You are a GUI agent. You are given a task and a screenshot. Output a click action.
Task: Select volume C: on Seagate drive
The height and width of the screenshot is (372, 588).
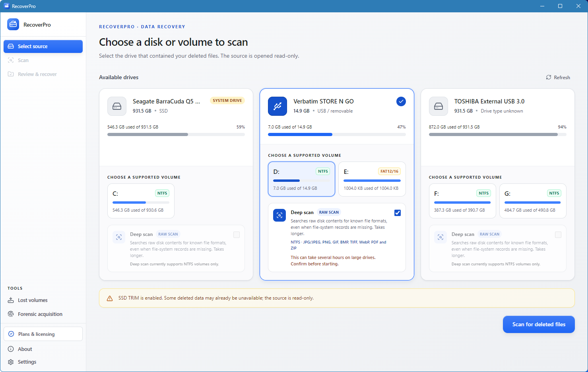click(x=141, y=201)
